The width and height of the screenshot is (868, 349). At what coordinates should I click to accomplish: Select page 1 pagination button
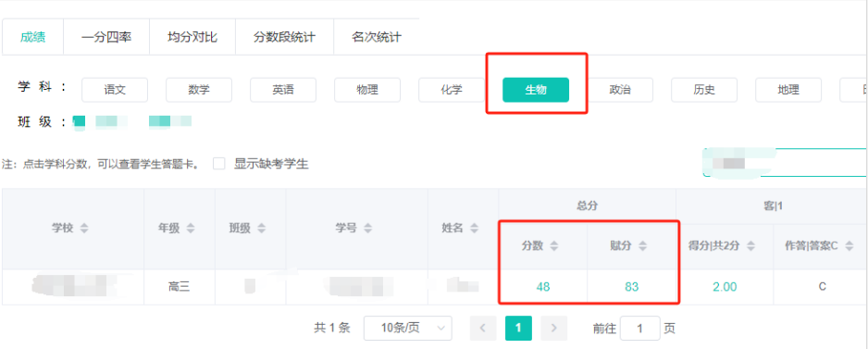tap(518, 329)
